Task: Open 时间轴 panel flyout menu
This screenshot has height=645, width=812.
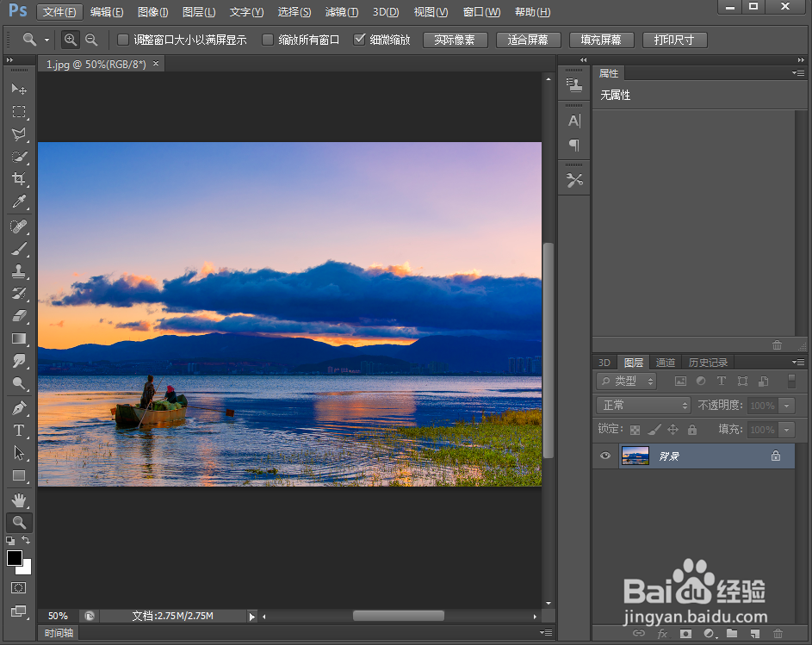Action: 546,633
